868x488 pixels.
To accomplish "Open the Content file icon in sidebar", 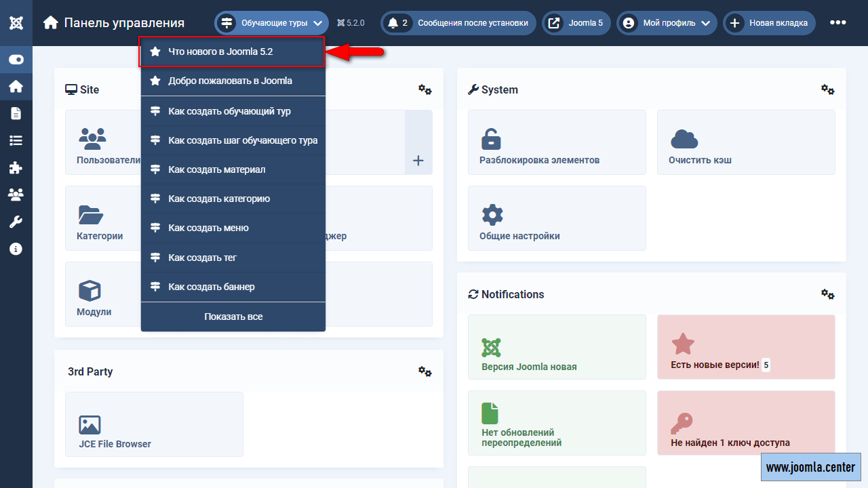I will click(16, 113).
